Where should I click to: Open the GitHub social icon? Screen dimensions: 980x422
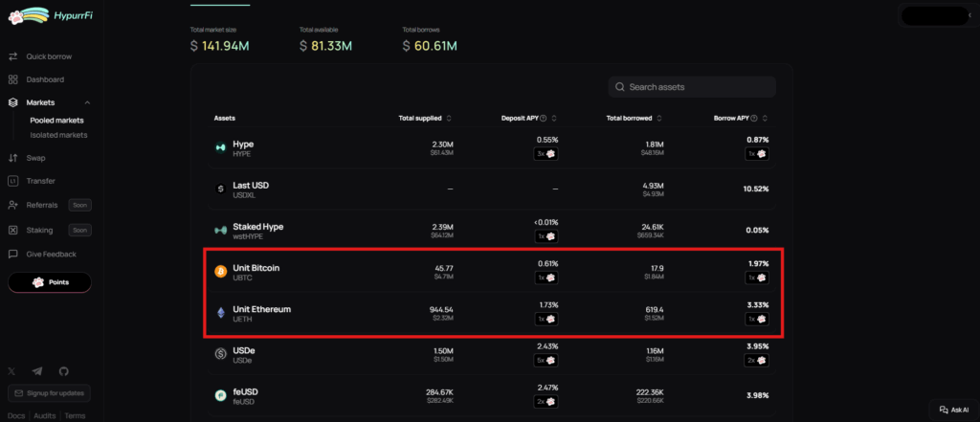click(x=64, y=371)
